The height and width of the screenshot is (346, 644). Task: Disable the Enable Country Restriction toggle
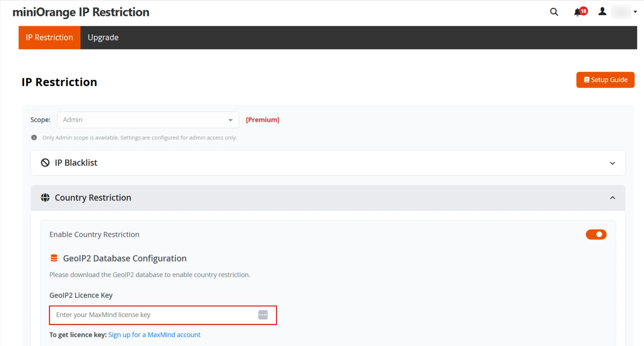tap(596, 235)
